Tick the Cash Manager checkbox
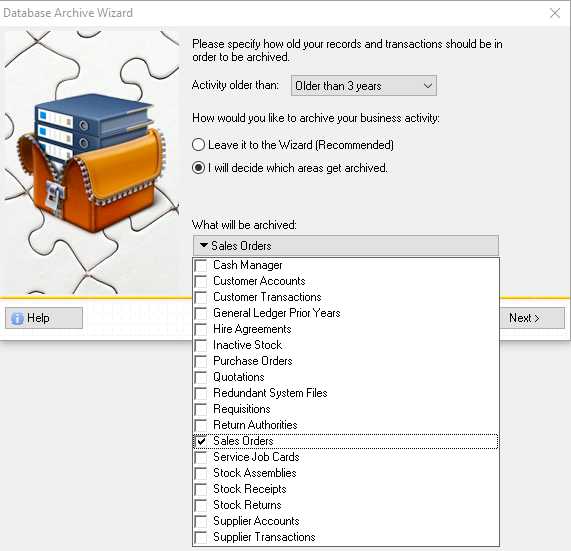This screenshot has width=571, height=551. point(201,265)
